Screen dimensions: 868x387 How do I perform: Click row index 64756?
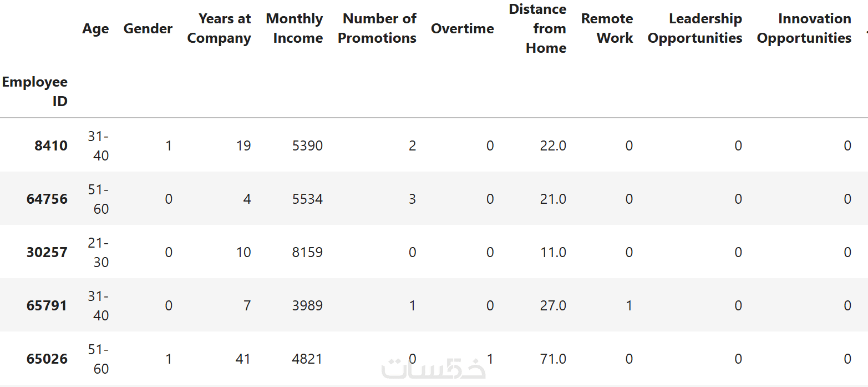tap(47, 199)
